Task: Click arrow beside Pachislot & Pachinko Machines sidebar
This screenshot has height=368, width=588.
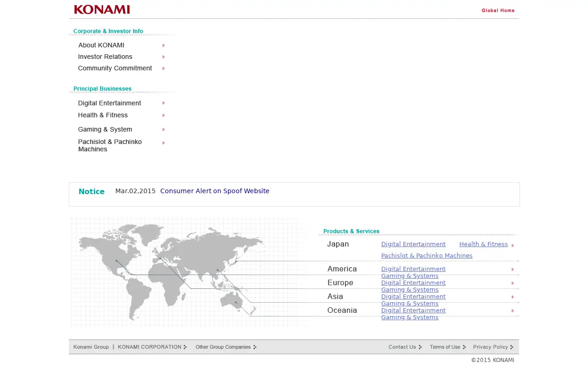Action: (x=164, y=143)
